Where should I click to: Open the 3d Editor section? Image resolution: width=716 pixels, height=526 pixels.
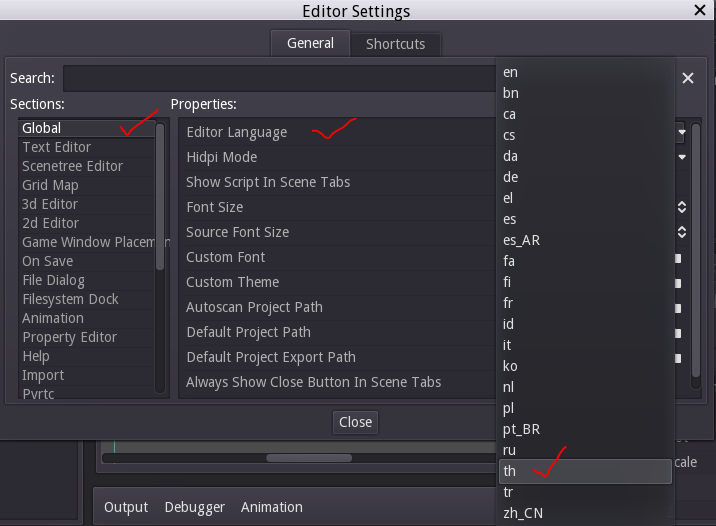point(50,204)
